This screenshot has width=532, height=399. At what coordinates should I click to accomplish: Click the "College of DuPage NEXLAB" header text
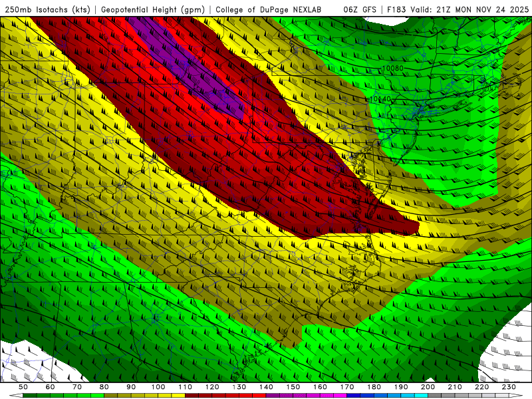tap(269, 10)
